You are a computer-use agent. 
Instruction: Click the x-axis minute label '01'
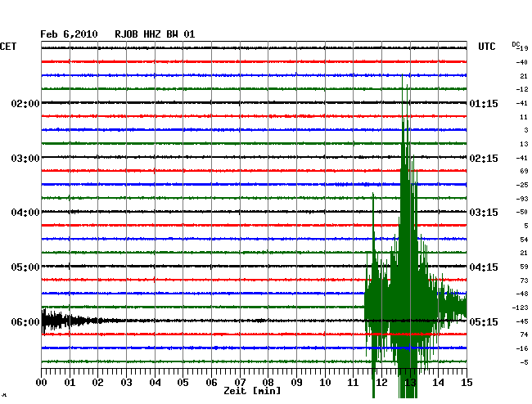coord(70,383)
